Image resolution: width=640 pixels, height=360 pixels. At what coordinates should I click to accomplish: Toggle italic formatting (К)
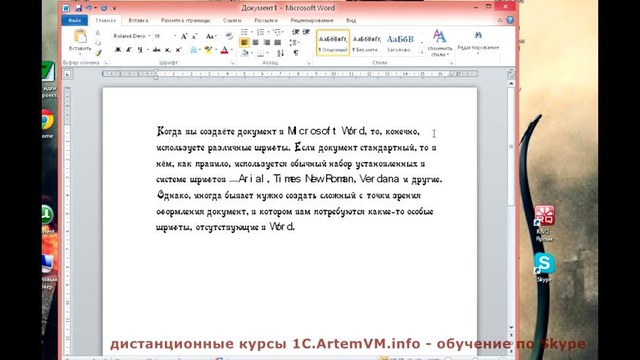tap(129, 50)
